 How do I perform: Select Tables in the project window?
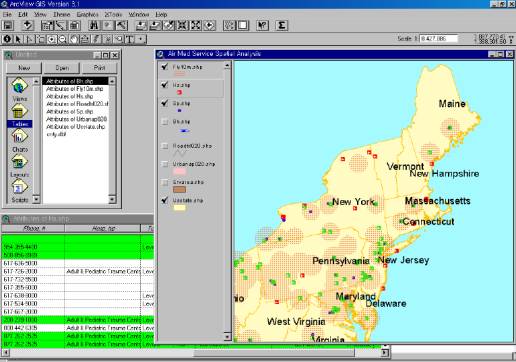pyautogui.click(x=20, y=115)
